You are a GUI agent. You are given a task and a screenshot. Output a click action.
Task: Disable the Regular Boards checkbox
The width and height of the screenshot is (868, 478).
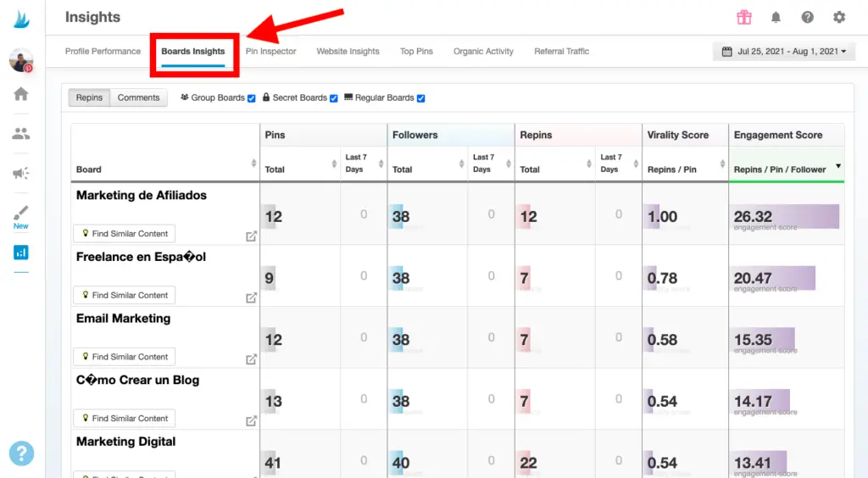[x=421, y=98]
